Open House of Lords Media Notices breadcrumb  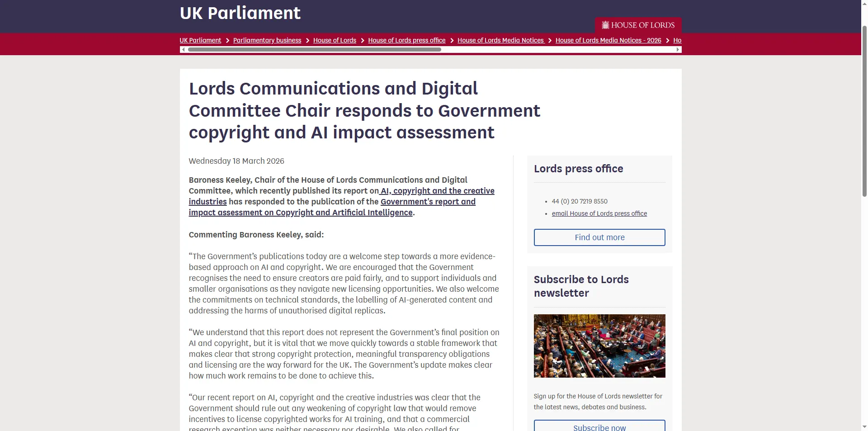pyautogui.click(x=500, y=40)
